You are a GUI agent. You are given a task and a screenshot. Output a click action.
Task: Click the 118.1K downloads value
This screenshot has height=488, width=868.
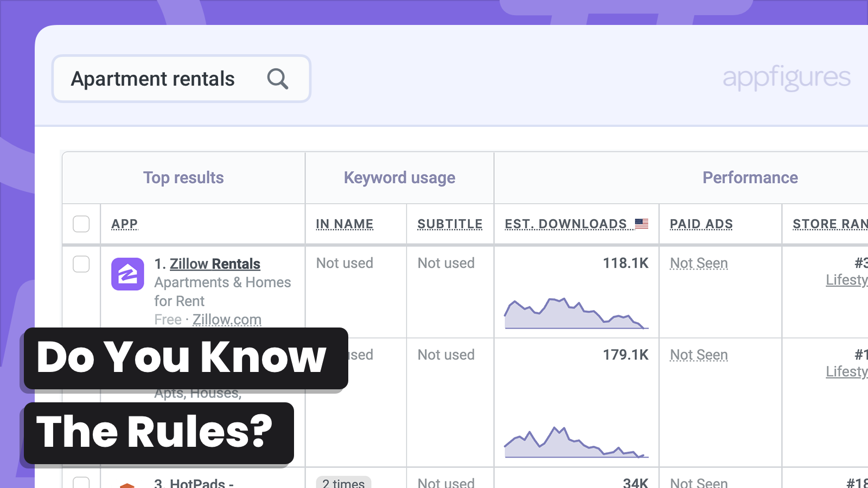(x=626, y=263)
